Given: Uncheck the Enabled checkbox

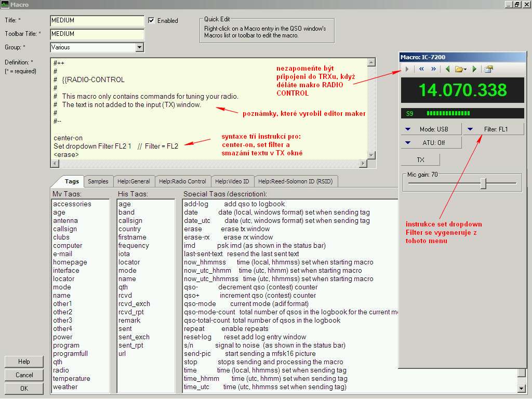Looking at the screenshot, I should (x=151, y=21).
